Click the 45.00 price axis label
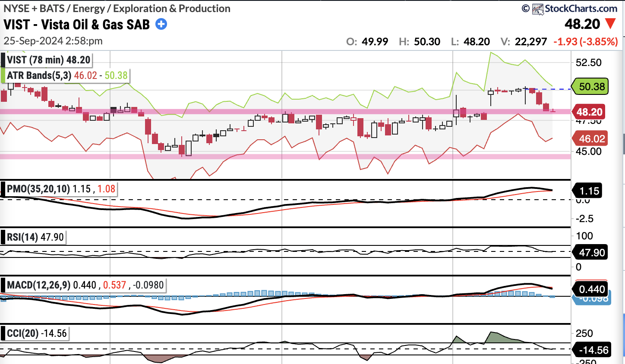This screenshot has height=364, width=625. (x=589, y=151)
